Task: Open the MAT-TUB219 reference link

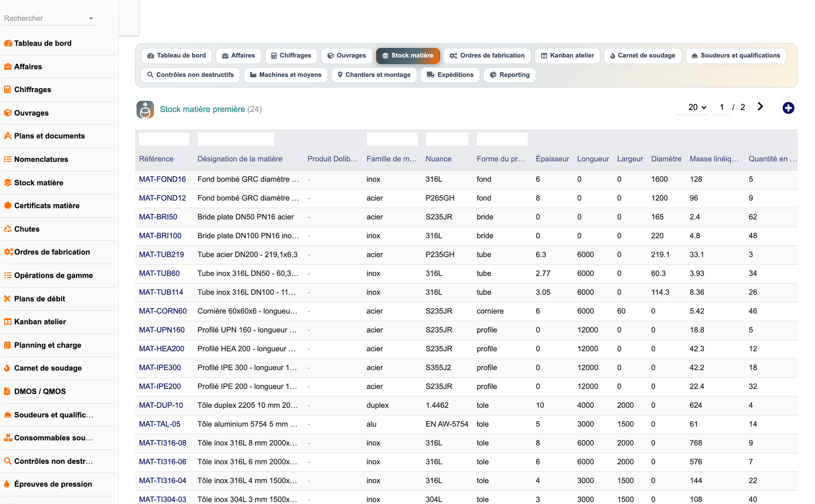Action: 161,255
